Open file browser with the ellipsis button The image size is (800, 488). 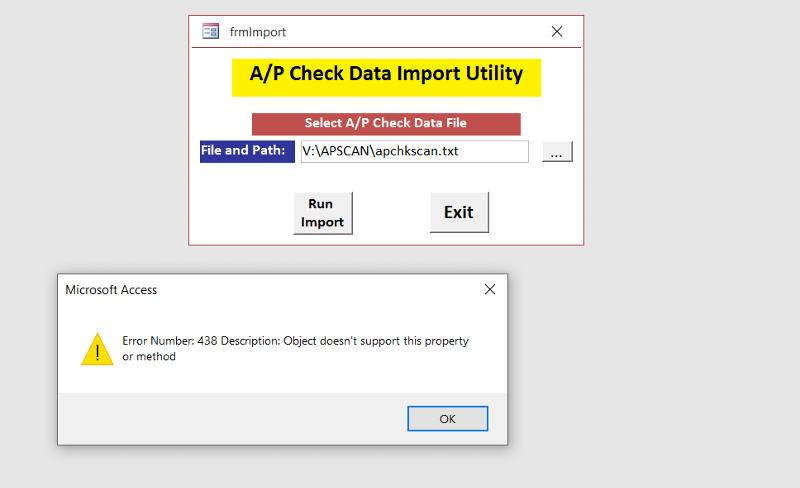tap(557, 152)
